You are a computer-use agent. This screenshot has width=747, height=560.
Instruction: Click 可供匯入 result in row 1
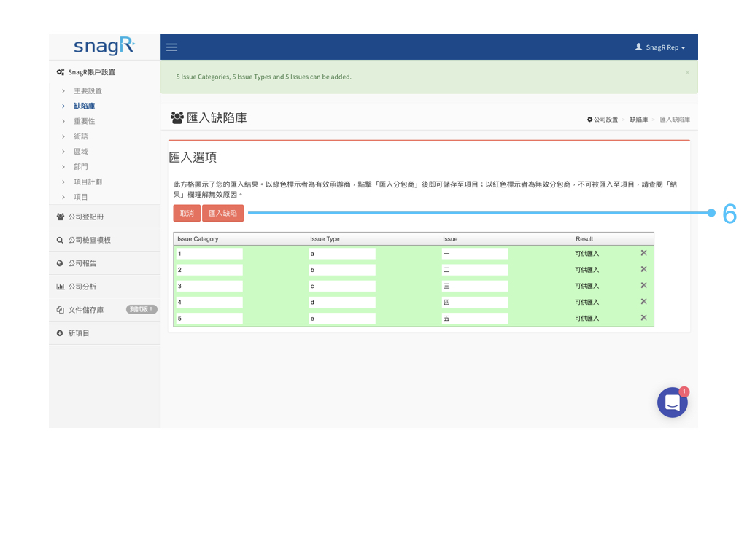pyautogui.click(x=587, y=254)
